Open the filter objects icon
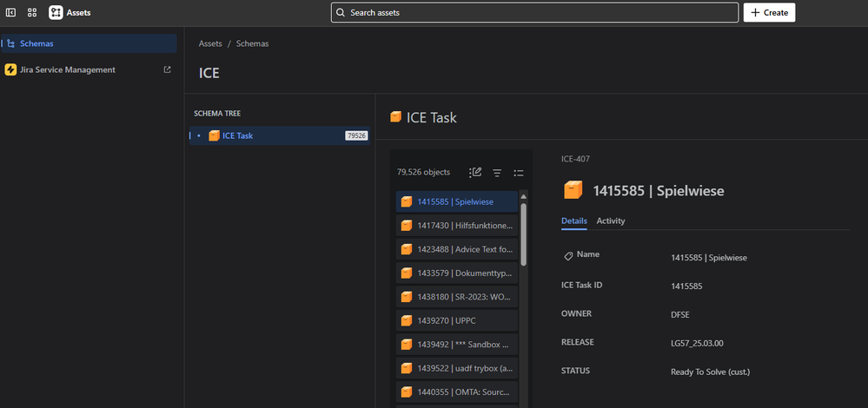Viewport: 868px width, 408px height. pos(497,173)
